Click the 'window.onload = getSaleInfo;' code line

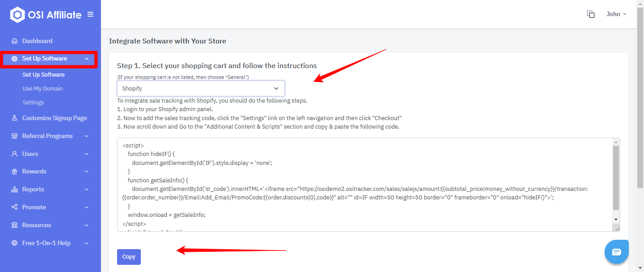pyautogui.click(x=166, y=215)
